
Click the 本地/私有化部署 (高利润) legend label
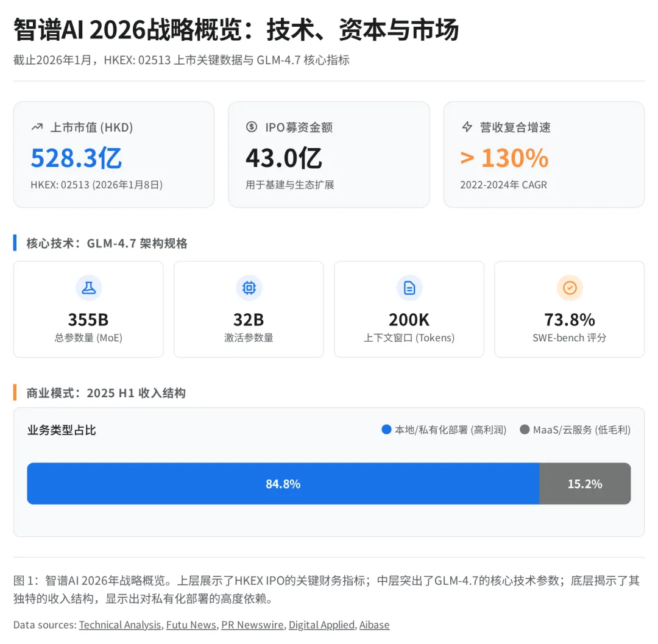[x=451, y=430]
